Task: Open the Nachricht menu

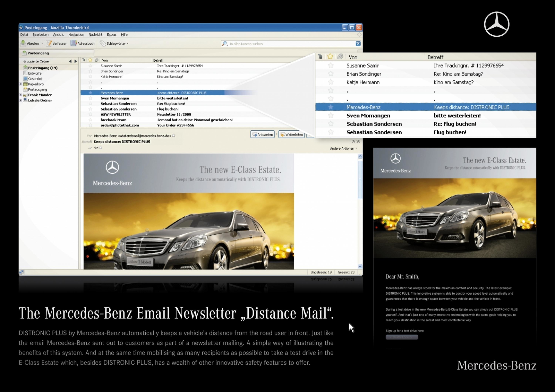Action: 95,35
